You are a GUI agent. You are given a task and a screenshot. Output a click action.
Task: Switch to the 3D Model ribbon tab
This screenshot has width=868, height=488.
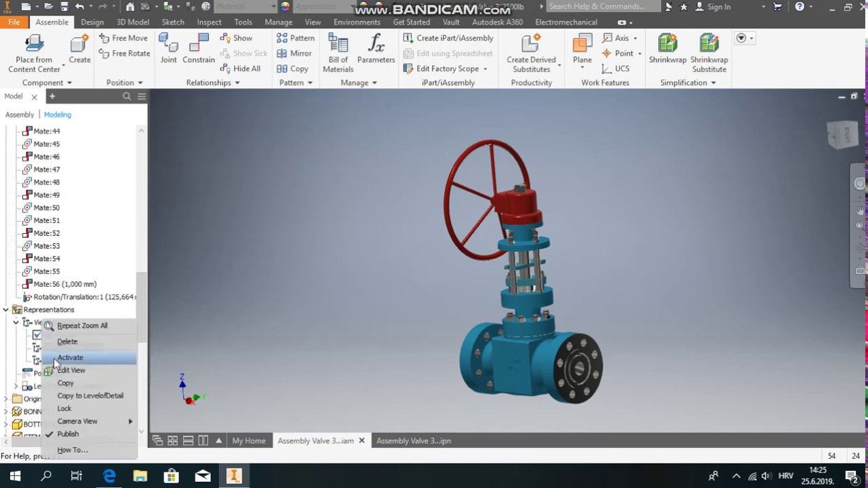133,22
